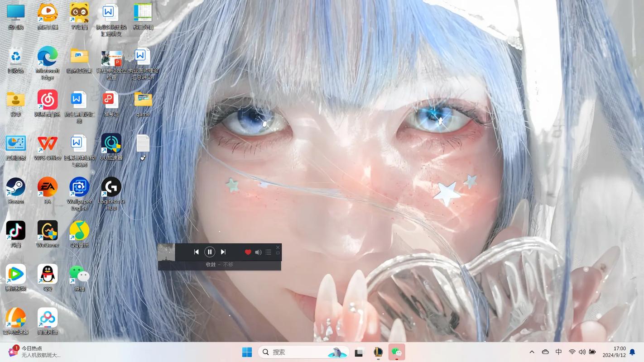Click the album cover thumbnail
Image resolution: width=644 pixels, height=362 pixels.
[x=166, y=252]
